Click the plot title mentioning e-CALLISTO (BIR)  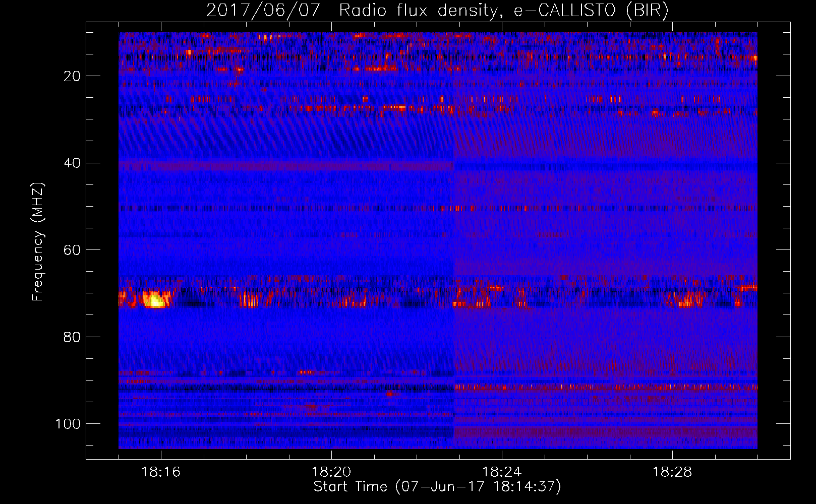pyautogui.click(x=437, y=10)
